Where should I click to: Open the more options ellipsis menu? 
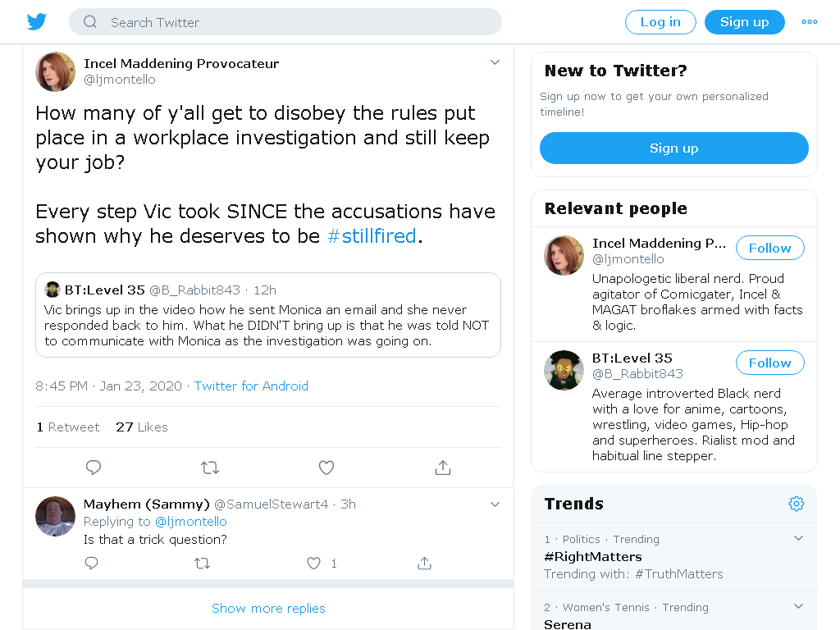tap(810, 22)
